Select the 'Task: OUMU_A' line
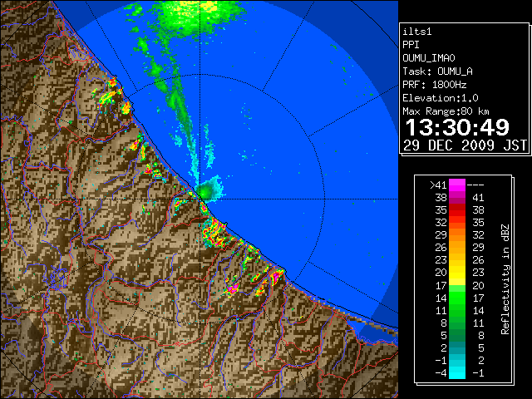532x399 pixels. (437, 71)
